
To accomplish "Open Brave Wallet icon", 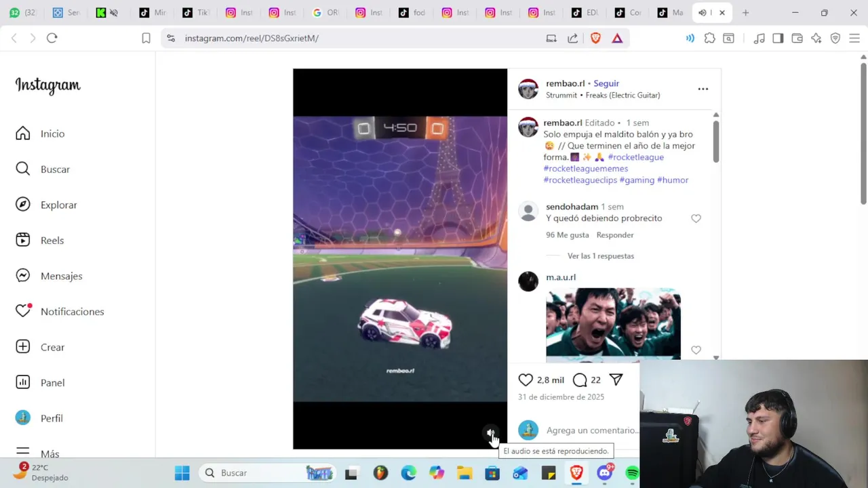I will [797, 38].
